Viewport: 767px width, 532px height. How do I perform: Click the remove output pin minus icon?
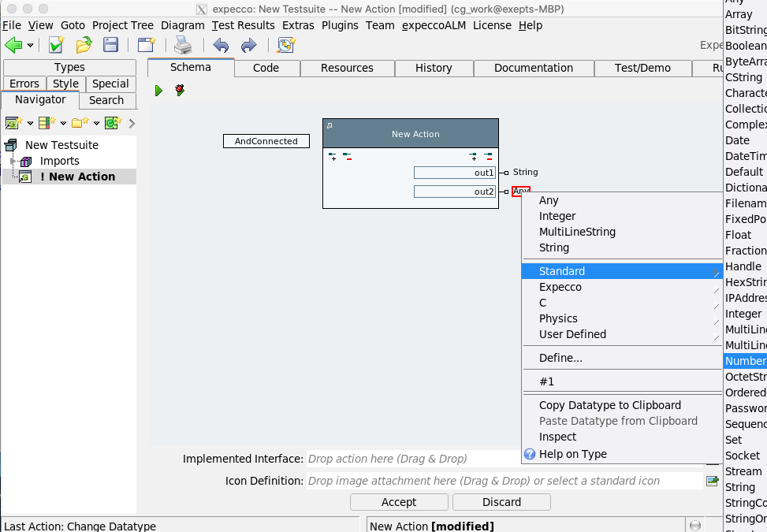(x=488, y=157)
